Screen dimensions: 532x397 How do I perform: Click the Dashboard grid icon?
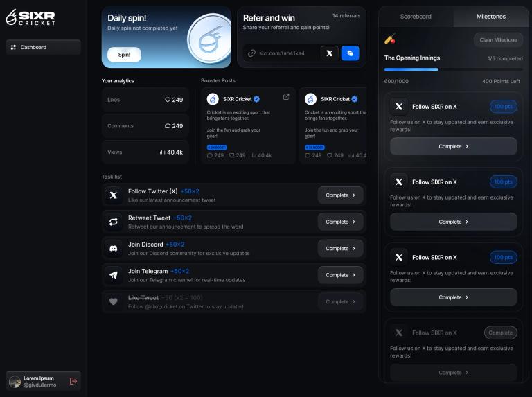click(x=13, y=47)
